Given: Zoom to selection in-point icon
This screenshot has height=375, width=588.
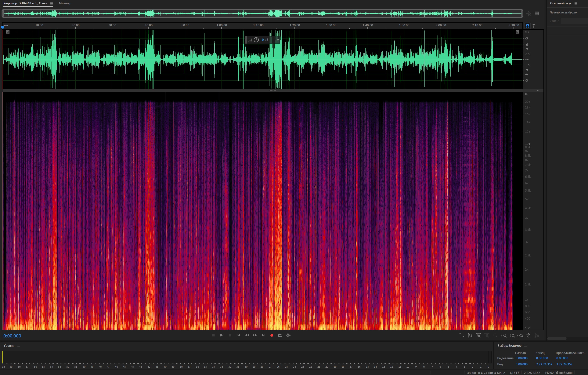Looking at the screenshot, I should 504,336.
